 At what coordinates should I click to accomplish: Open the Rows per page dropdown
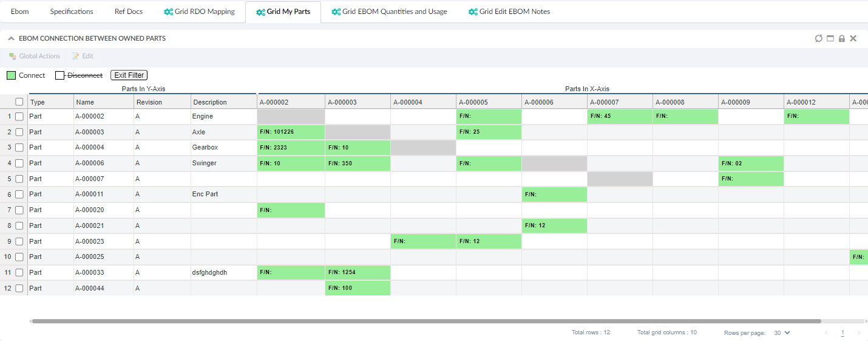tap(782, 332)
